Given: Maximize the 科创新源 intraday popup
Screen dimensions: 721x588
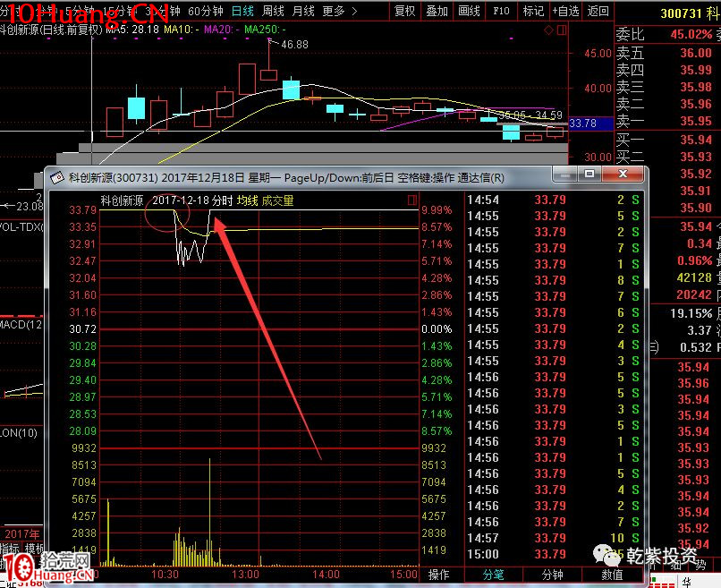Looking at the screenshot, I should click(590, 174).
